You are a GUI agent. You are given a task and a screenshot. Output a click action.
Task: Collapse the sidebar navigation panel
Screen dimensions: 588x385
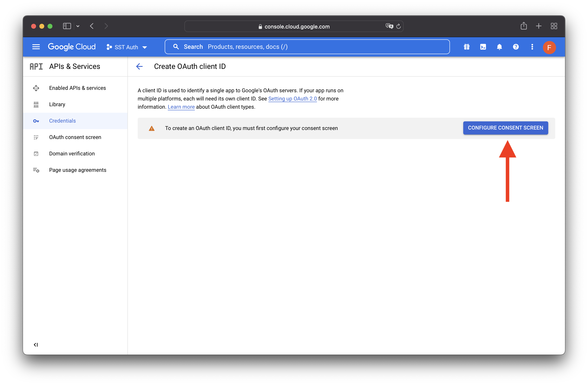click(36, 344)
